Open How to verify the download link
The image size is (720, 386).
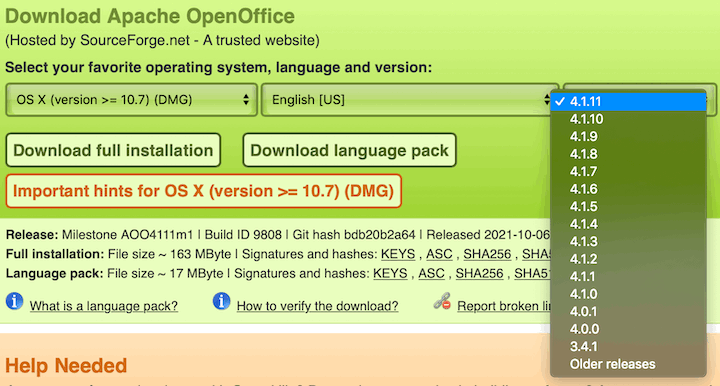317,306
